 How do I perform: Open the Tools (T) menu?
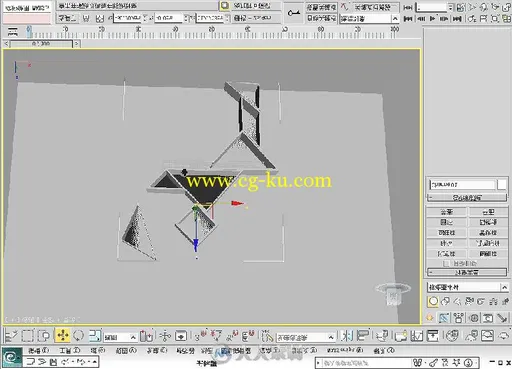pyautogui.click(x=70, y=350)
